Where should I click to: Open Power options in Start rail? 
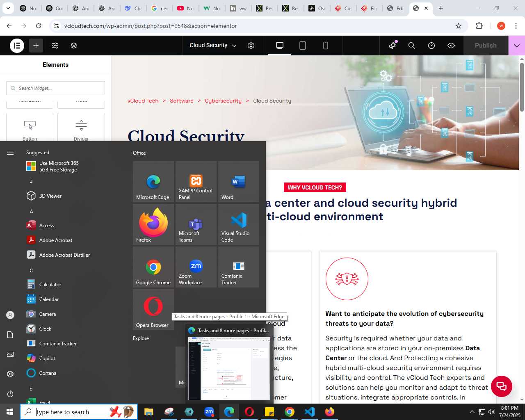tap(10, 394)
